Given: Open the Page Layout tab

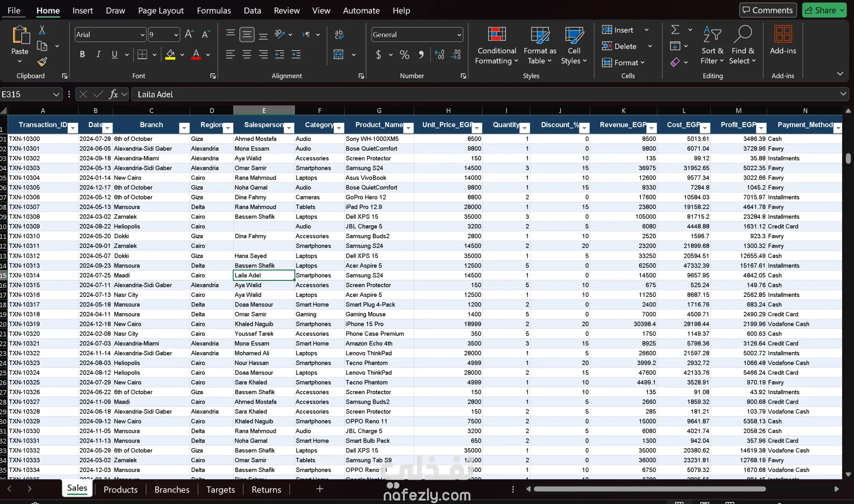Looking at the screenshot, I should pos(161,10).
